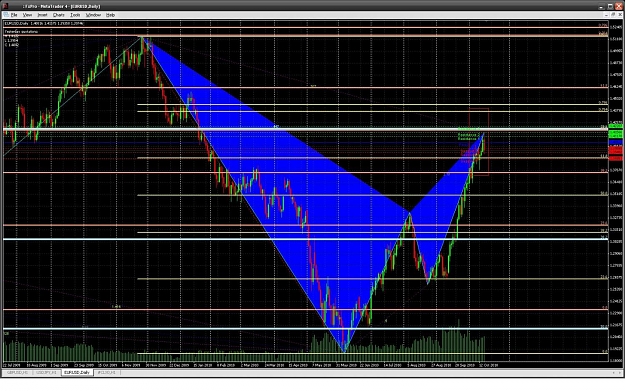The height and width of the screenshot is (391, 625).
Task: Open the File menu
Action: [x=14, y=15]
